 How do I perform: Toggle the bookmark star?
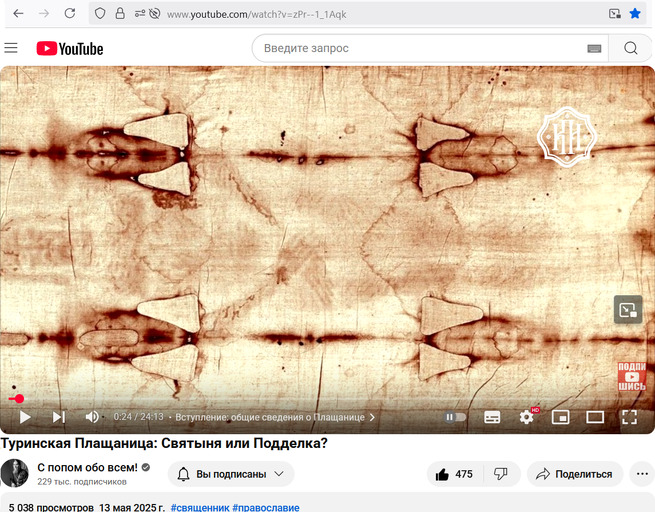pos(635,14)
